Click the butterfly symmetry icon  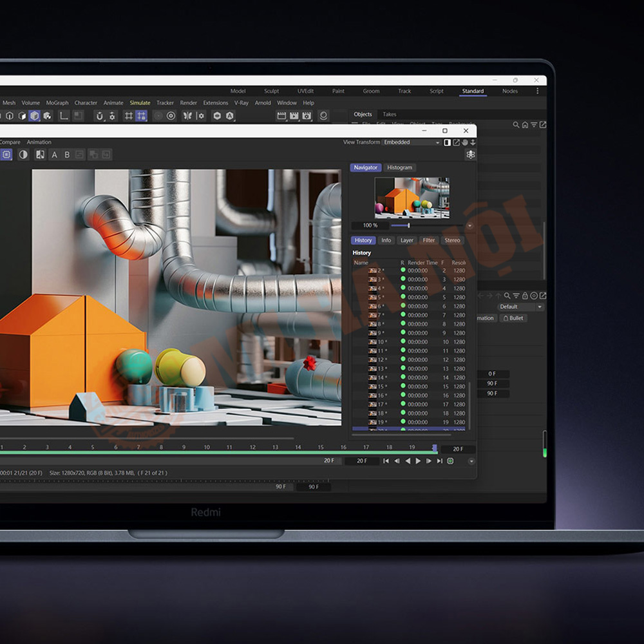[x=187, y=116]
